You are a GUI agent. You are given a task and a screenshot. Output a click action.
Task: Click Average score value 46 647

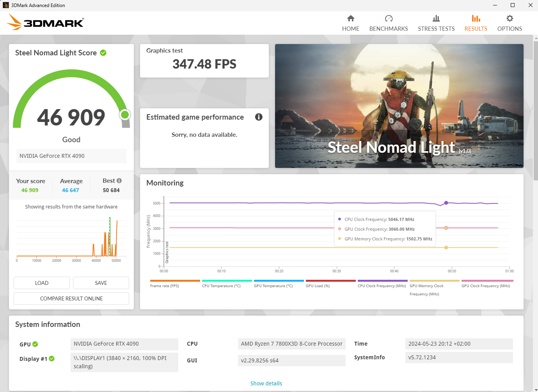[x=71, y=190]
